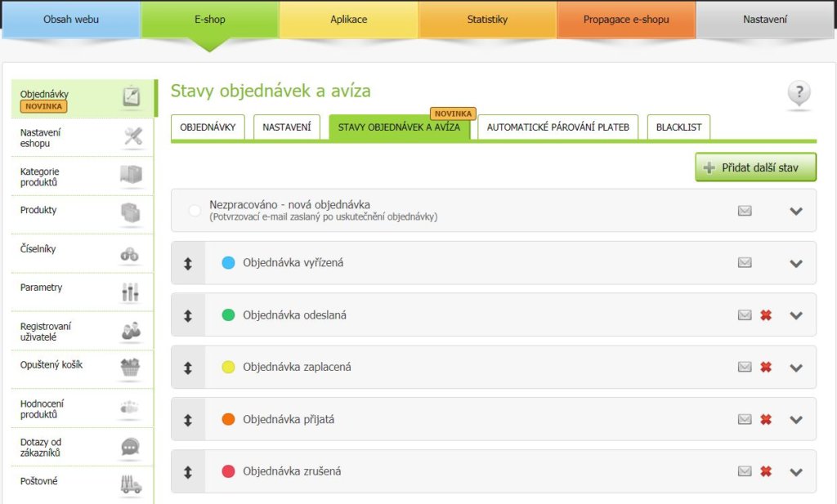
Task: Click the email icon for Objednávka zaplacená
Action: coord(745,367)
